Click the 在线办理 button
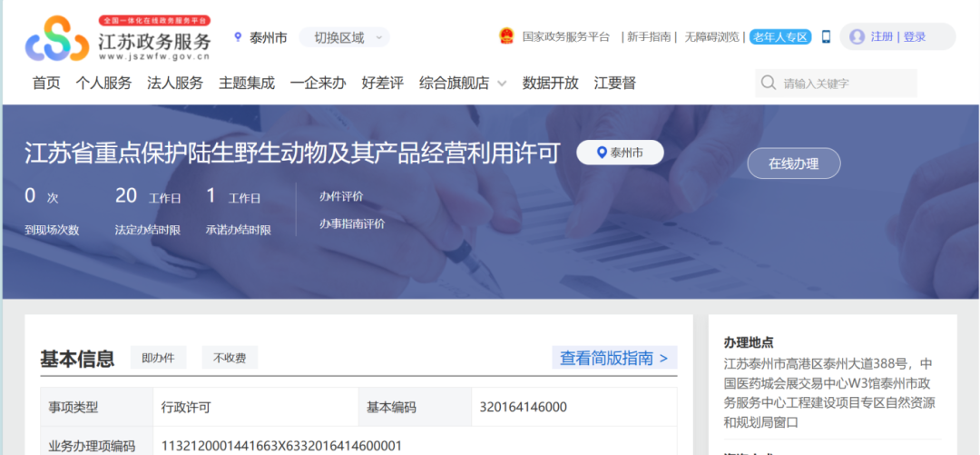The image size is (980, 455). tap(794, 163)
